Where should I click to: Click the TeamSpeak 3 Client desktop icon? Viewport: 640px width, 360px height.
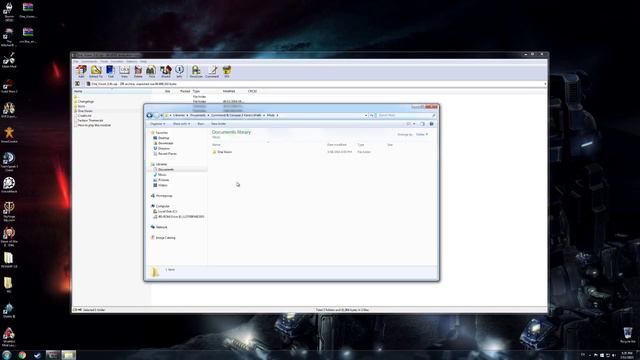click(x=9, y=161)
